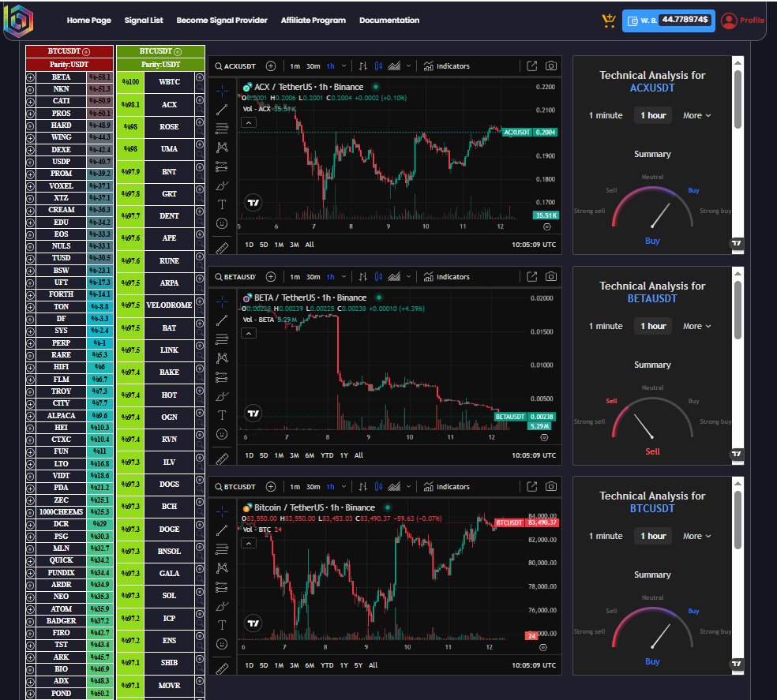Select the trend line tool on ACX chart
This screenshot has width=777, height=700.
(222, 110)
